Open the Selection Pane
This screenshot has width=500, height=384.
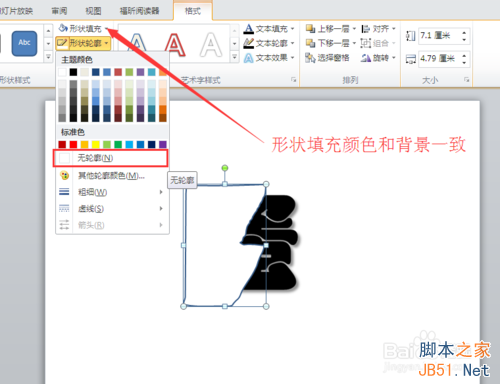pyautogui.click(x=327, y=58)
